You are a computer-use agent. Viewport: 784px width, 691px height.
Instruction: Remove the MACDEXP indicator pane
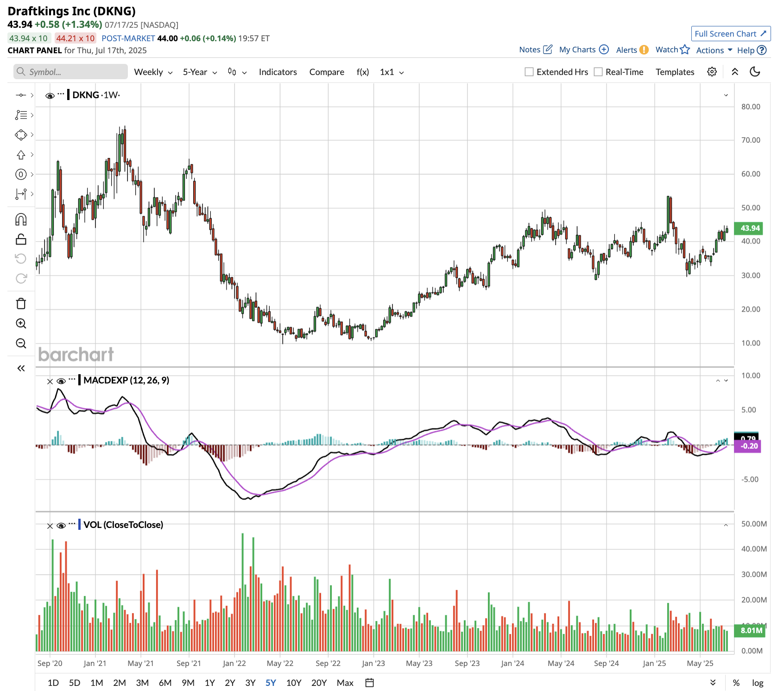click(x=50, y=382)
